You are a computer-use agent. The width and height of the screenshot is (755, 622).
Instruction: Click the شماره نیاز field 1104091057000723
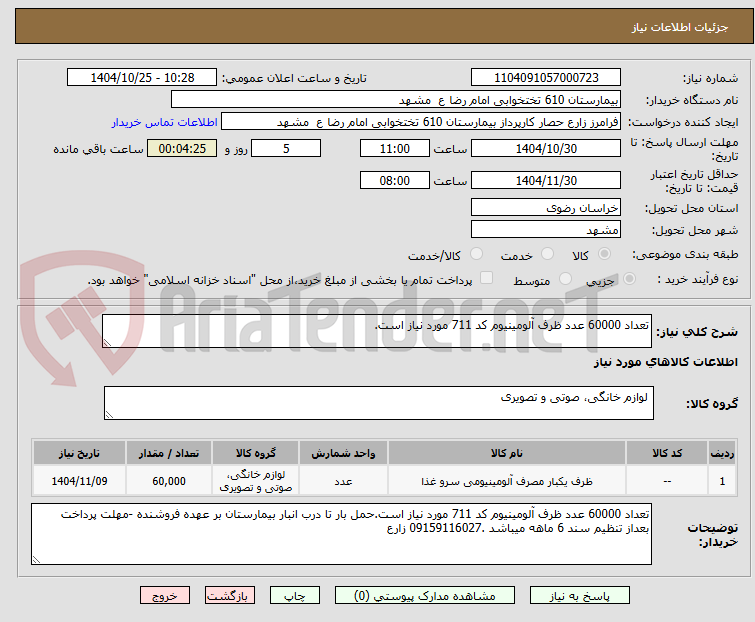click(546, 78)
